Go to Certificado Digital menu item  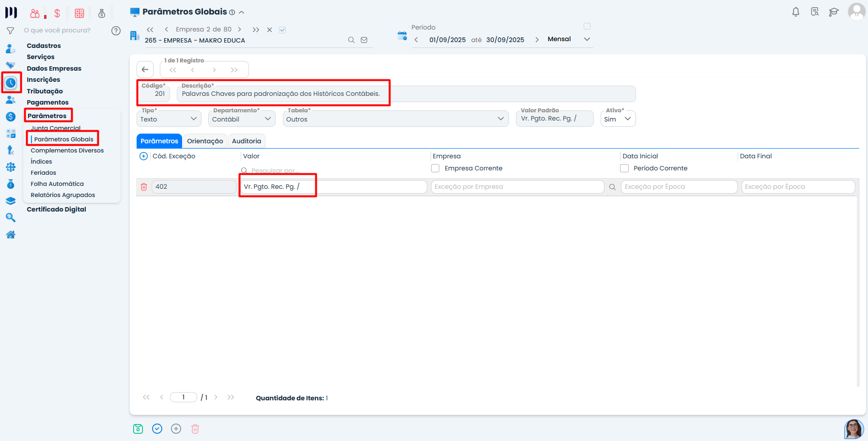click(x=56, y=210)
